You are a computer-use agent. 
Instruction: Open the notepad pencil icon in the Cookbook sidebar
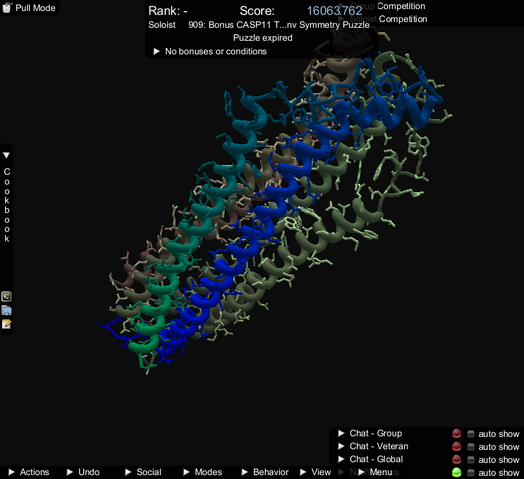tap(6, 324)
